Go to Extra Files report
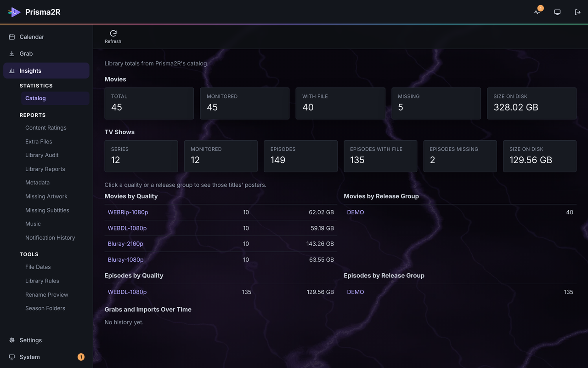 [x=39, y=142]
